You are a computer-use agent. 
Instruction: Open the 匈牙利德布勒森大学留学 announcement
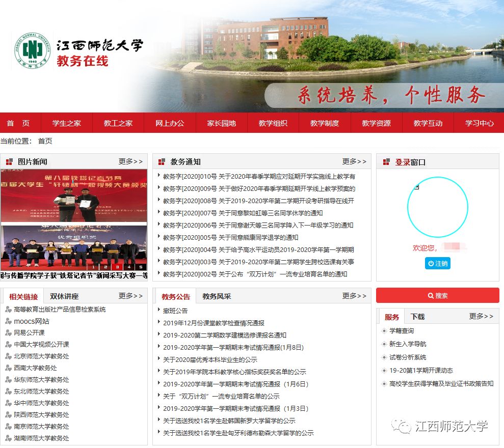[238, 433]
